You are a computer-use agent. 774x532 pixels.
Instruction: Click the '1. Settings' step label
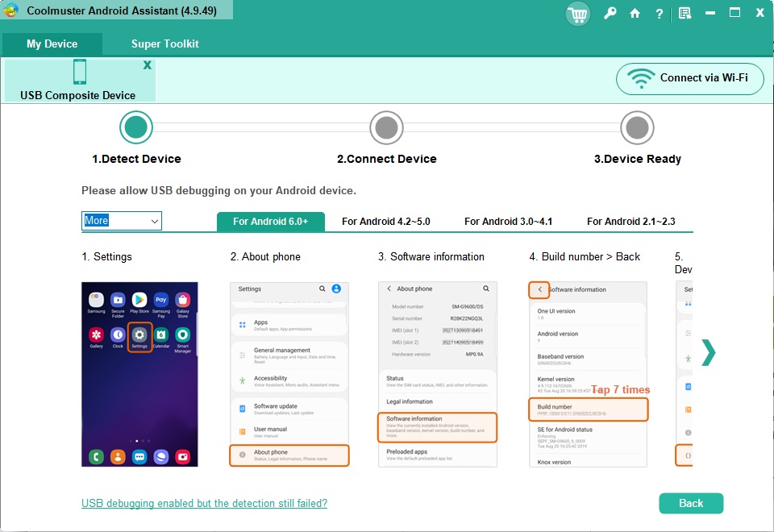point(106,256)
